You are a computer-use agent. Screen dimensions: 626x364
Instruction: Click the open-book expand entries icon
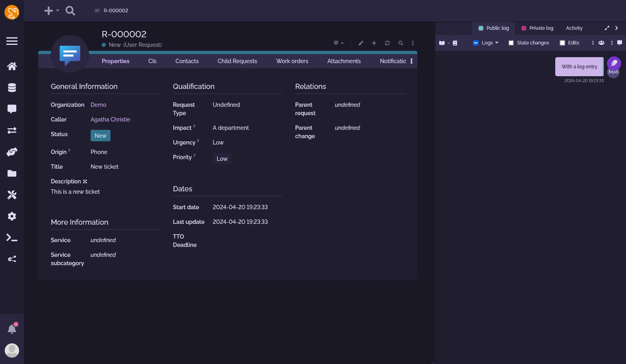pos(442,43)
